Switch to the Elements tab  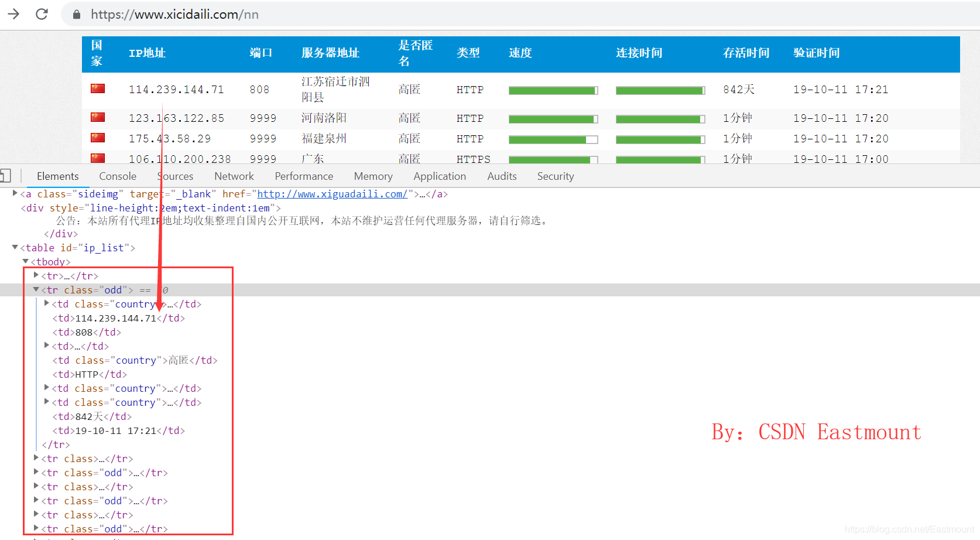pos(57,176)
